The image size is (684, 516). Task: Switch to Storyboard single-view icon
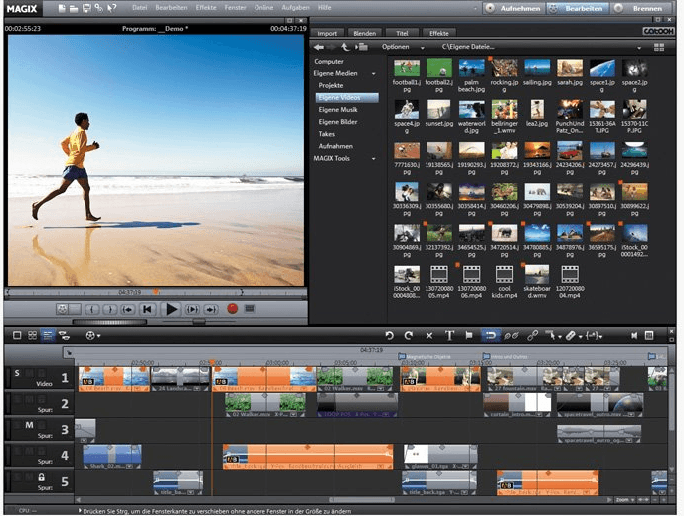pyautogui.click(x=17, y=335)
